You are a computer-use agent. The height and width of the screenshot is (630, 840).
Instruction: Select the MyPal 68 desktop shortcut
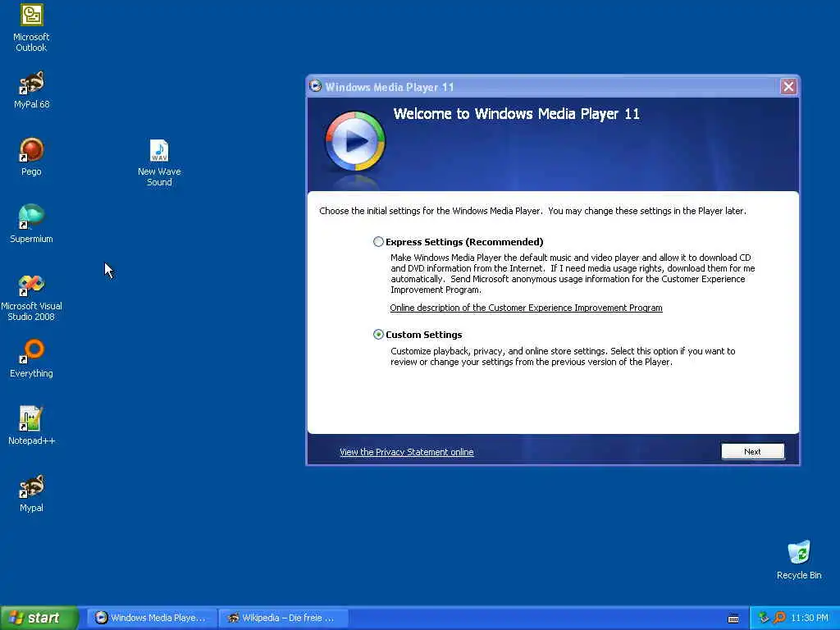click(31, 89)
